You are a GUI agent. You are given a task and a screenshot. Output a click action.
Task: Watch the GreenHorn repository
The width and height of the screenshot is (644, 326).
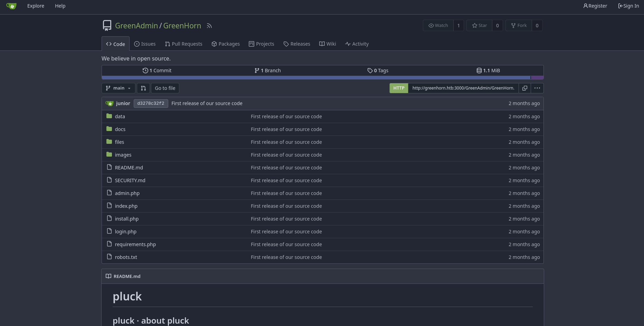[x=438, y=26]
